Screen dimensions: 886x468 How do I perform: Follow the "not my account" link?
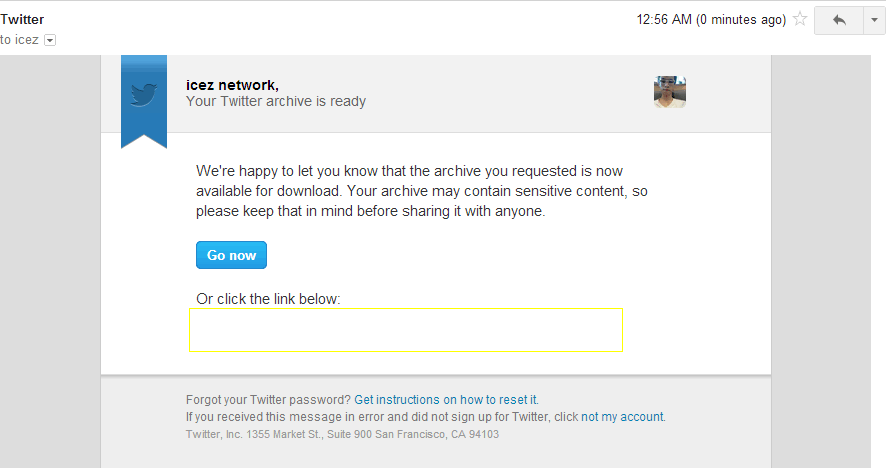coord(622,417)
